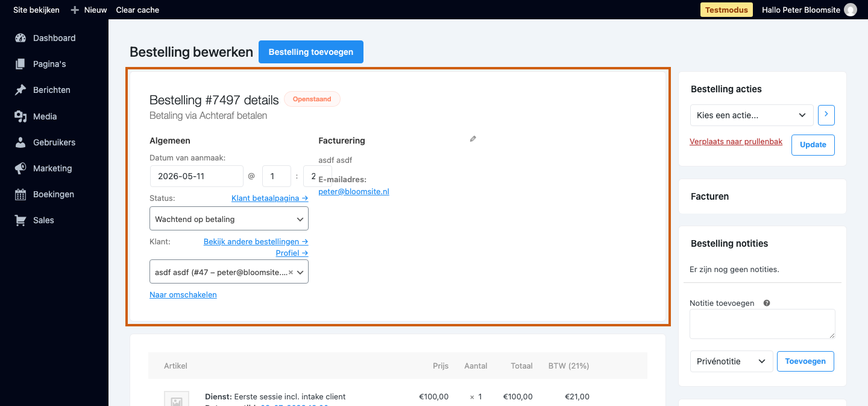The image size is (868, 406).
Task: Open the Privénotitie note type dropdown
Action: pos(731,361)
